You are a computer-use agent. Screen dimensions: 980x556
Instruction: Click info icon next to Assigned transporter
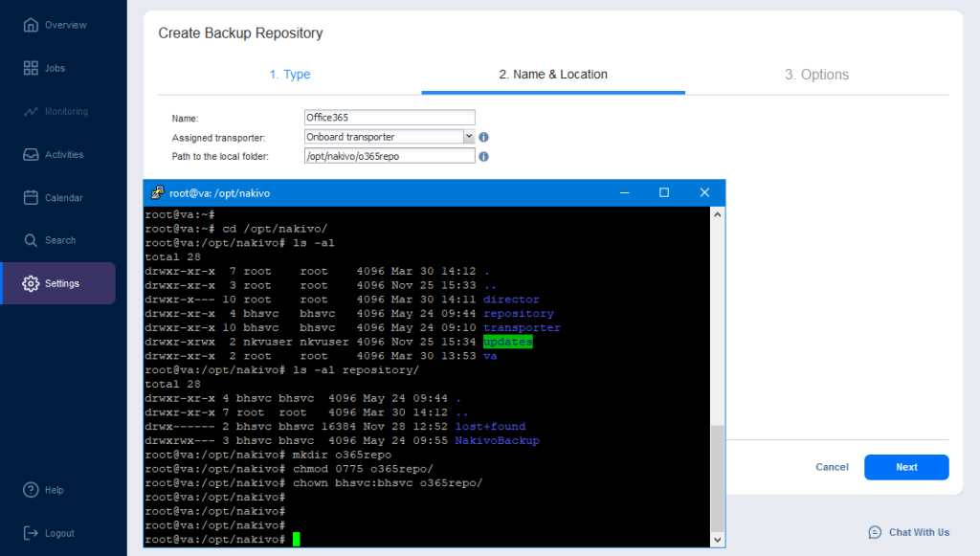coord(484,137)
